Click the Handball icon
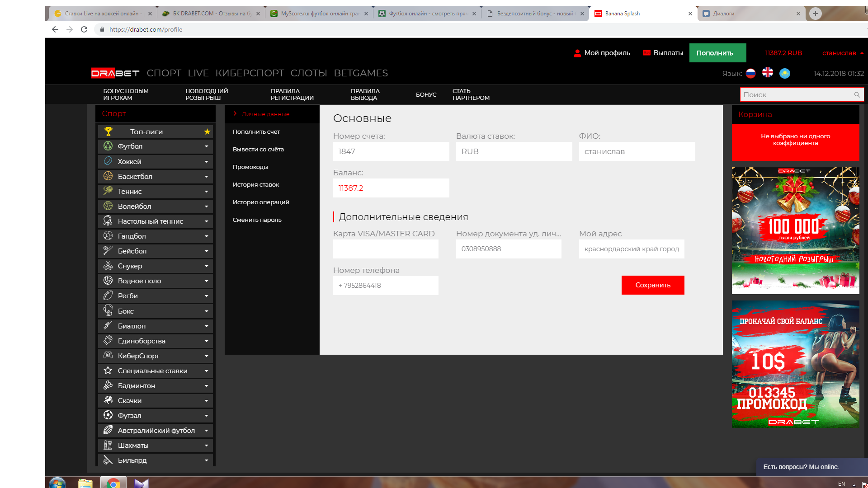Screen dimensions: 868x488 [108, 235]
